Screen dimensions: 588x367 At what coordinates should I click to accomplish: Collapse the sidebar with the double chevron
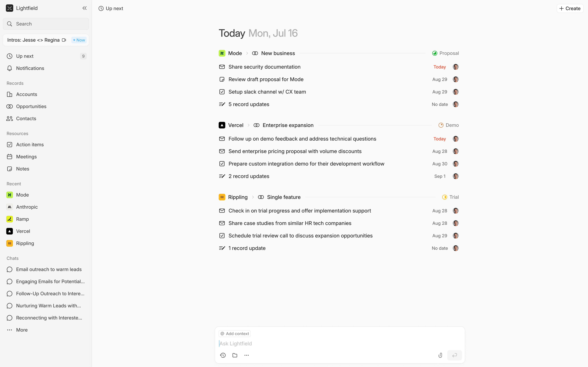pos(85,8)
